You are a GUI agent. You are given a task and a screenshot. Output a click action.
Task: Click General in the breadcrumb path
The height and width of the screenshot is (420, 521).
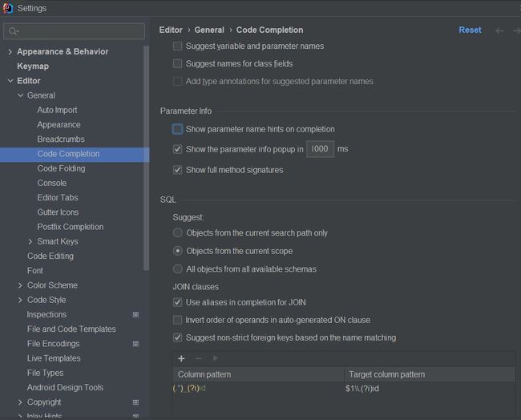(x=209, y=30)
